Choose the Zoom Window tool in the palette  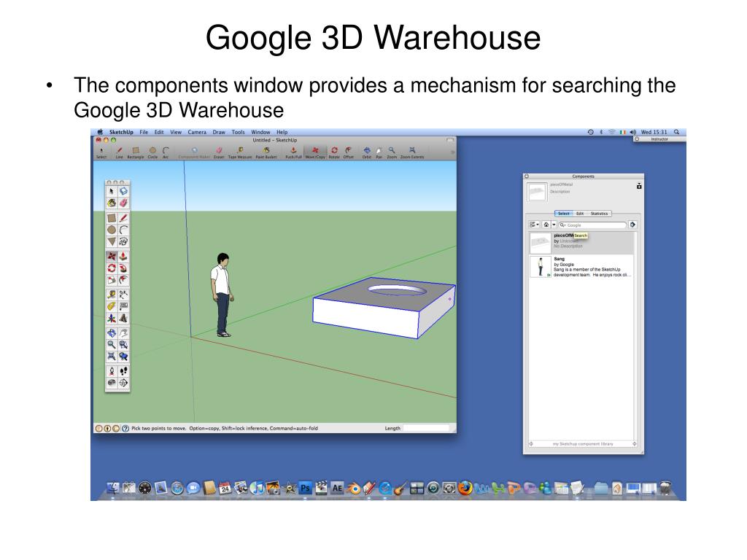tap(123, 345)
